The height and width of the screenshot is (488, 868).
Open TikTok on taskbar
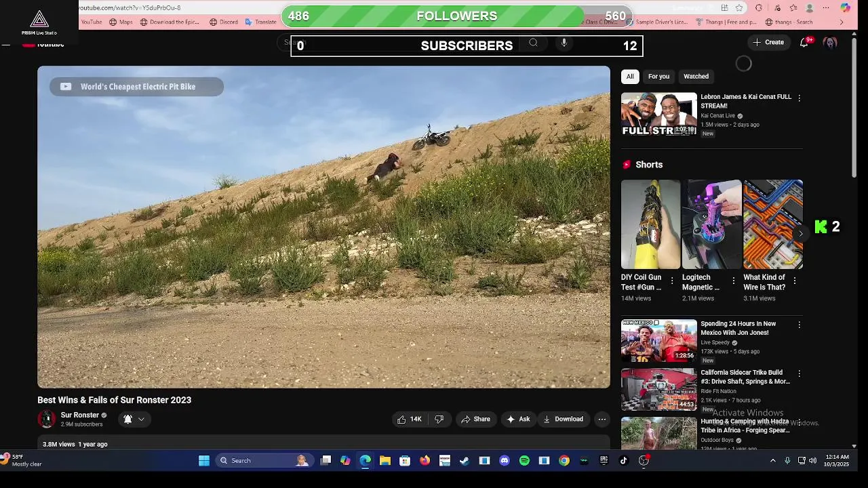pyautogui.click(x=624, y=461)
